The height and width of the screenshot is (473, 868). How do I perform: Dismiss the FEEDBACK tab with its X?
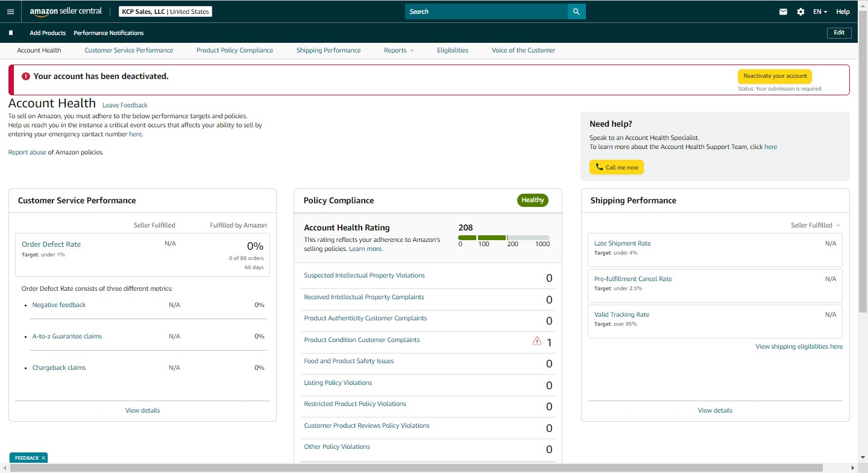(43, 458)
